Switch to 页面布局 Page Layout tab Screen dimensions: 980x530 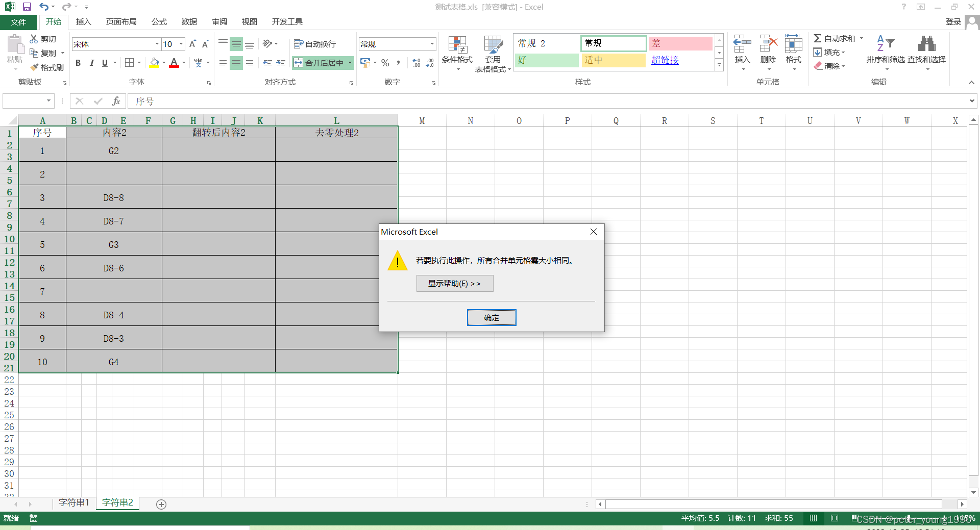tap(121, 22)
